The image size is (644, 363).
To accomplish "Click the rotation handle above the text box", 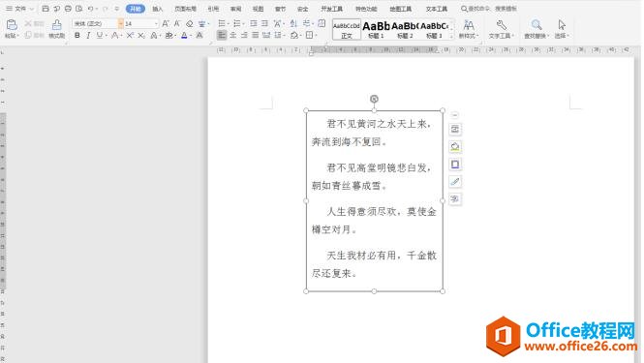I will tap(374, 99).
